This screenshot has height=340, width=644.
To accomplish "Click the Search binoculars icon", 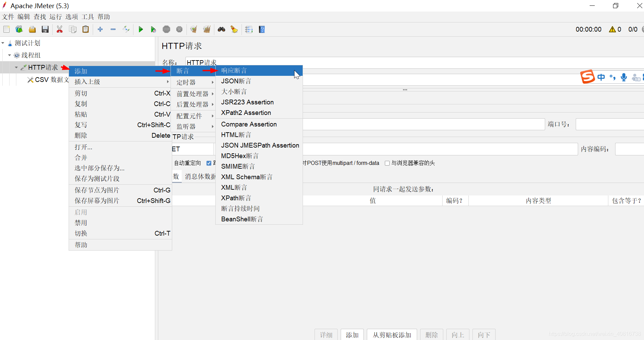I will (x=221, y=29).
